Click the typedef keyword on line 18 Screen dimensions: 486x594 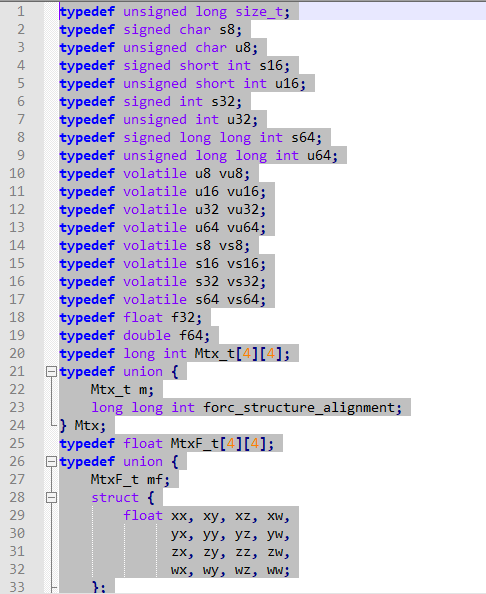87,317
